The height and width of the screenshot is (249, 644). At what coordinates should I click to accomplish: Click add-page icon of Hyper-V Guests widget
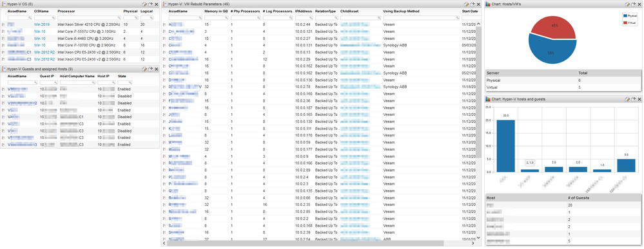[151, 69]
